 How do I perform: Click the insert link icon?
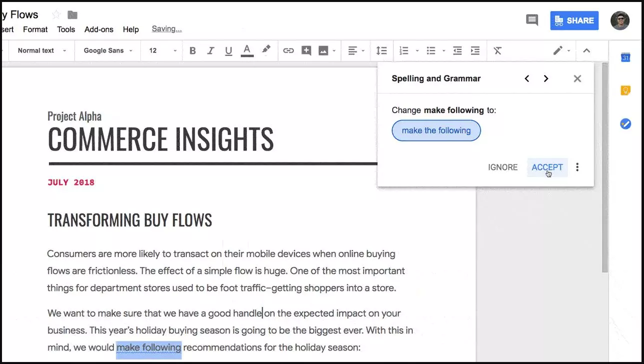[288, 50]
